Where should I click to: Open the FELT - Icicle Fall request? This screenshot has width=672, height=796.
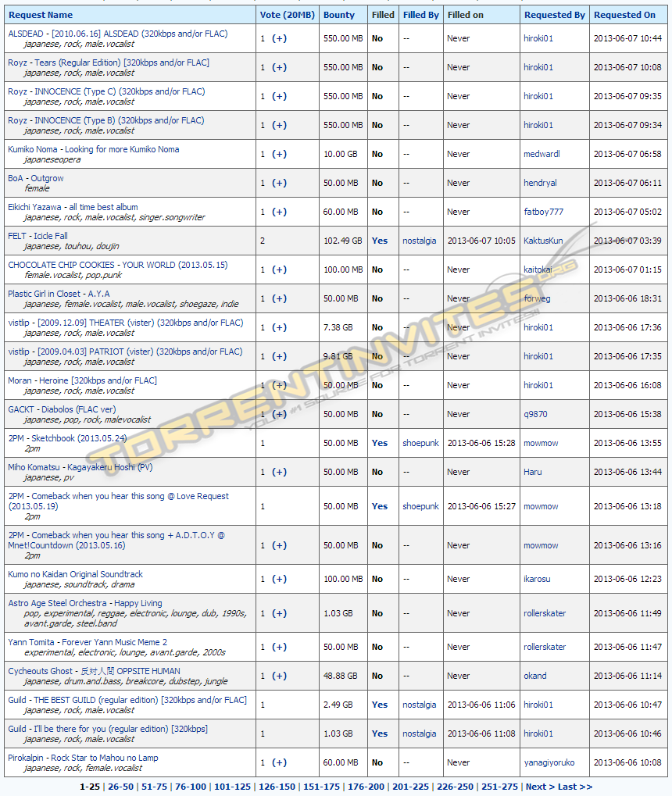click(38, 237)
